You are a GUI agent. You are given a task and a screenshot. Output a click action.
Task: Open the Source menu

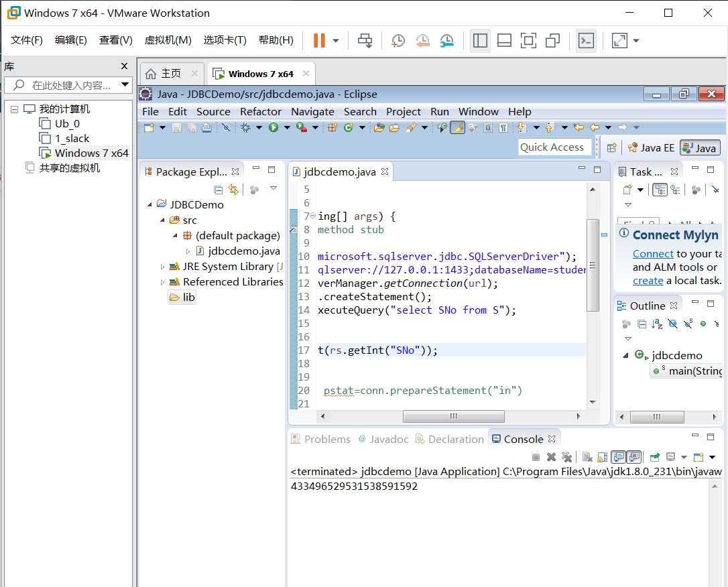tap(213, 112)
